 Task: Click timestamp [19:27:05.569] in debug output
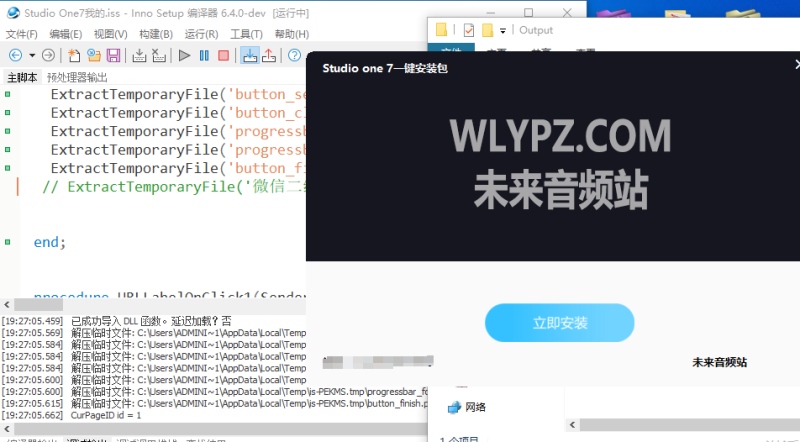(32, 333)
